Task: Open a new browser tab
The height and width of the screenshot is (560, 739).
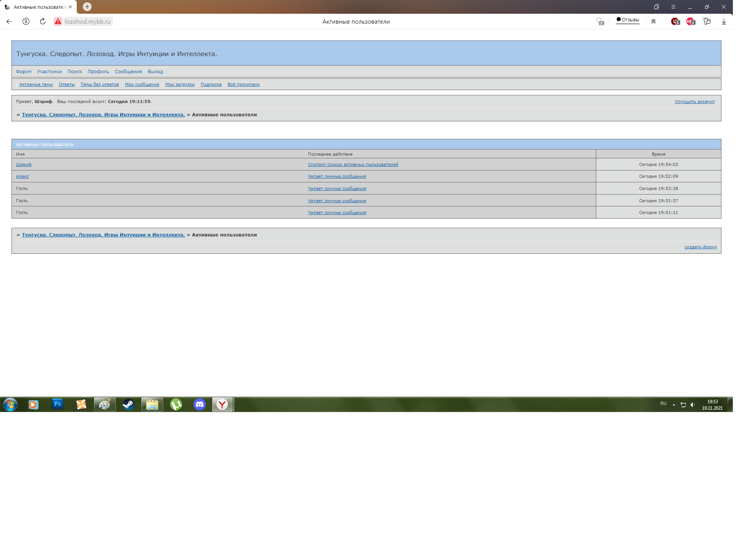Action: click(x=87, y=7)
